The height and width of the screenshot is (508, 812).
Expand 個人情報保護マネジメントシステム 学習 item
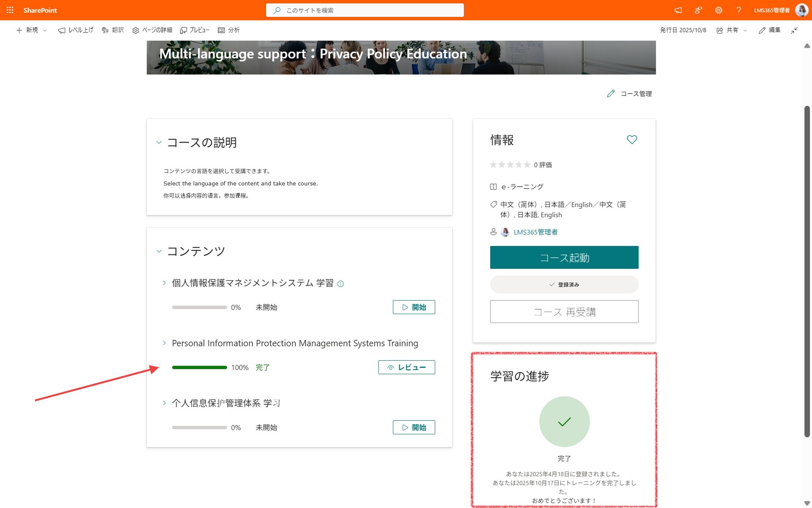[164, 283]
